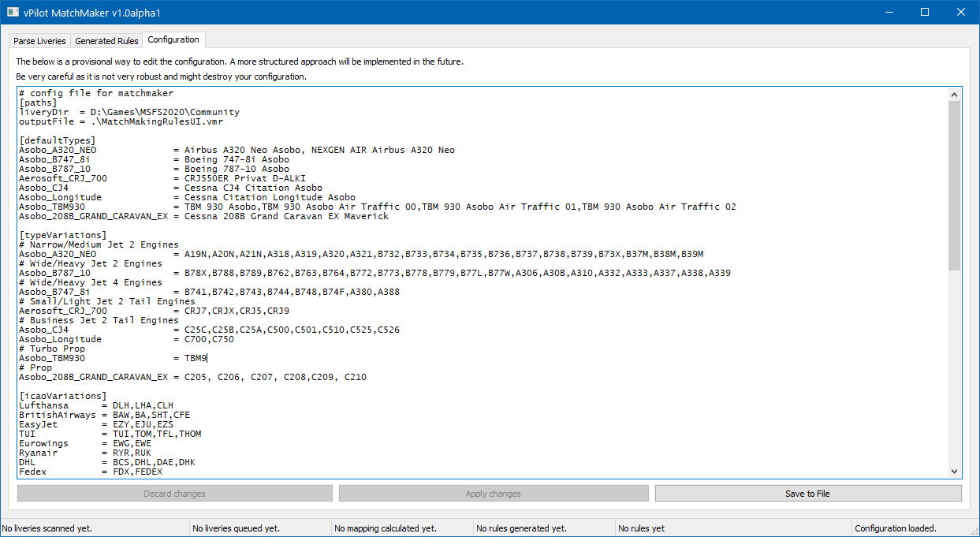The width and height of the screenshot is (980, 537).
Task: Switch to the Parse Liveries tab
Action: [39, 41]
